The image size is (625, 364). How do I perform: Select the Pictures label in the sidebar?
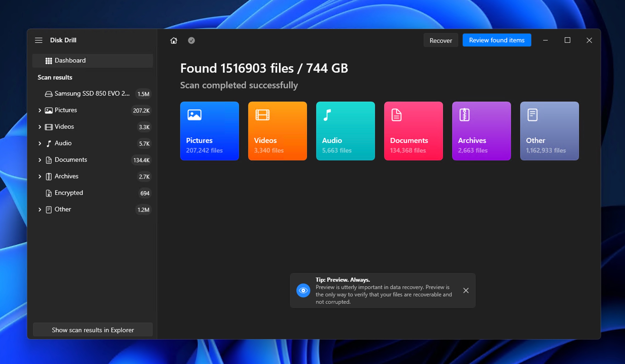pos(66,110)
